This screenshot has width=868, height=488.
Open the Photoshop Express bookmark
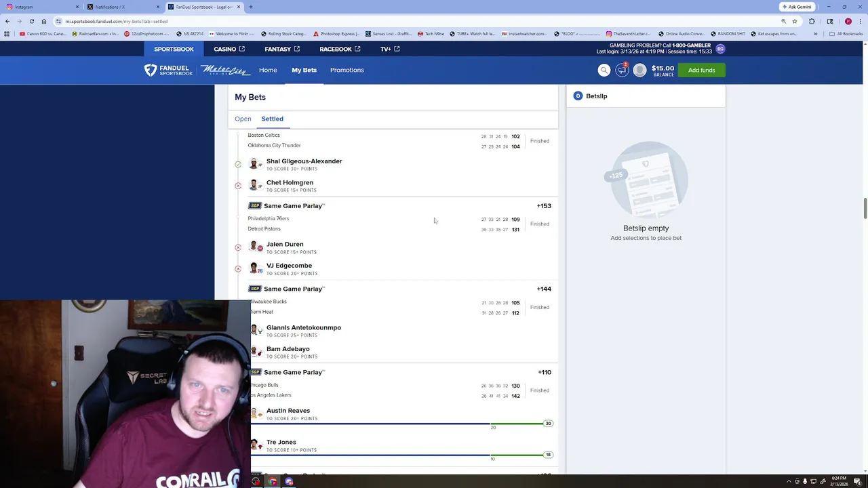pyautogui.click(x=336, y=34)
